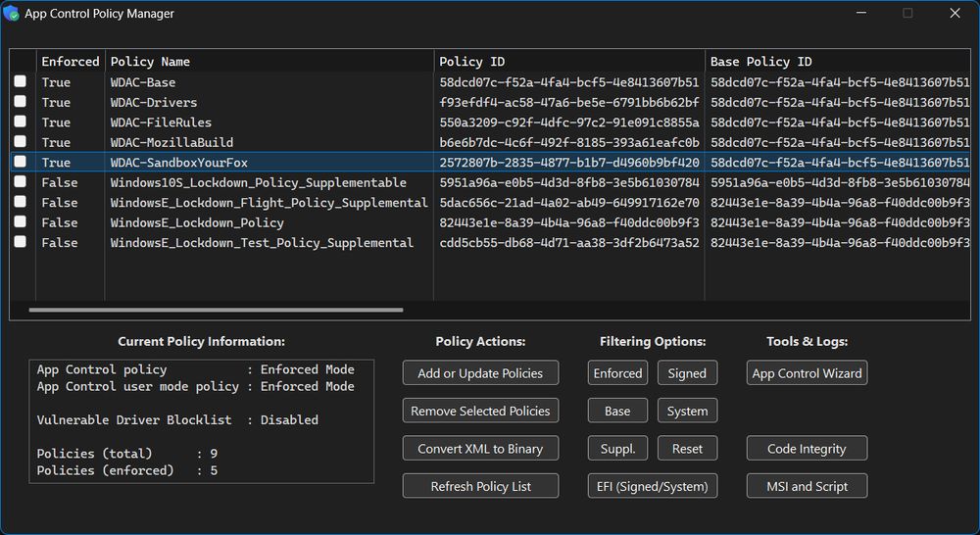Click the WDAC-MozillaBuild name cell
Screen dimensions: 980x535
pyautogui.click(x=171, y=142)
